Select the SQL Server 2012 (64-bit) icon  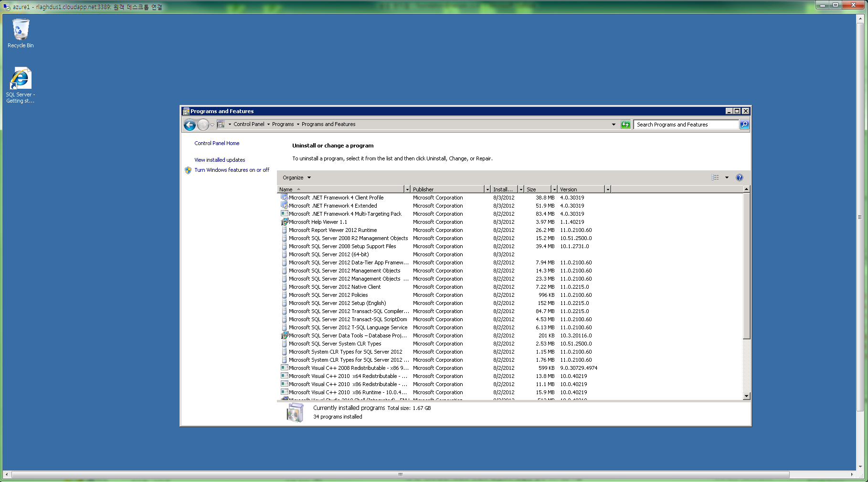click(284, 254)
